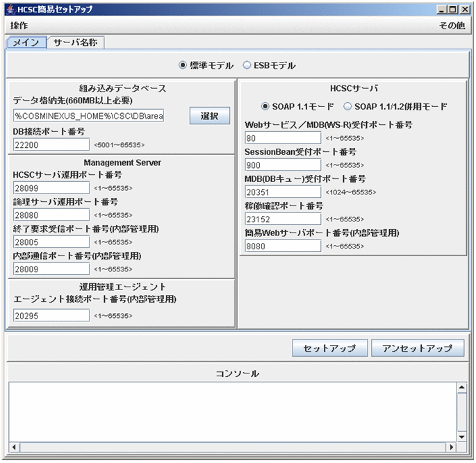Switch to the メイン tab

tap(26, 42)
